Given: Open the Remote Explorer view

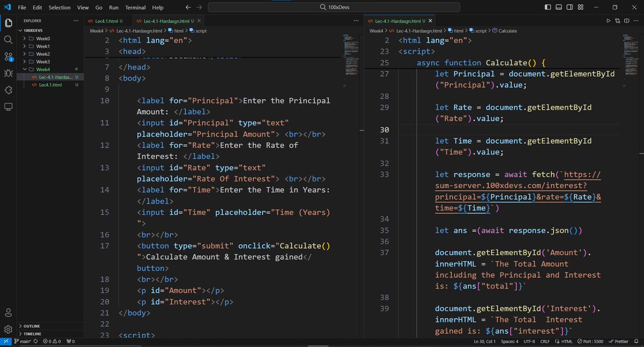Looking at the screenshot, I should coord(8,107).
